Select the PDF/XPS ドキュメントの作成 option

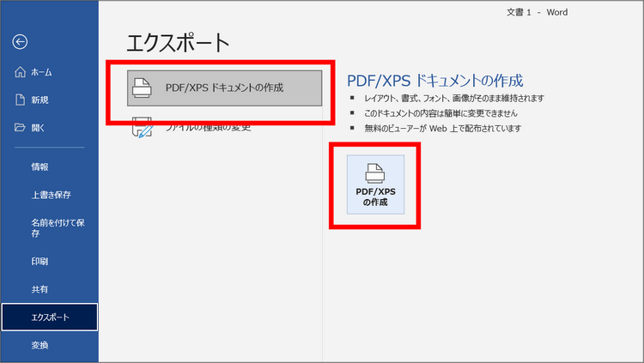224,88
